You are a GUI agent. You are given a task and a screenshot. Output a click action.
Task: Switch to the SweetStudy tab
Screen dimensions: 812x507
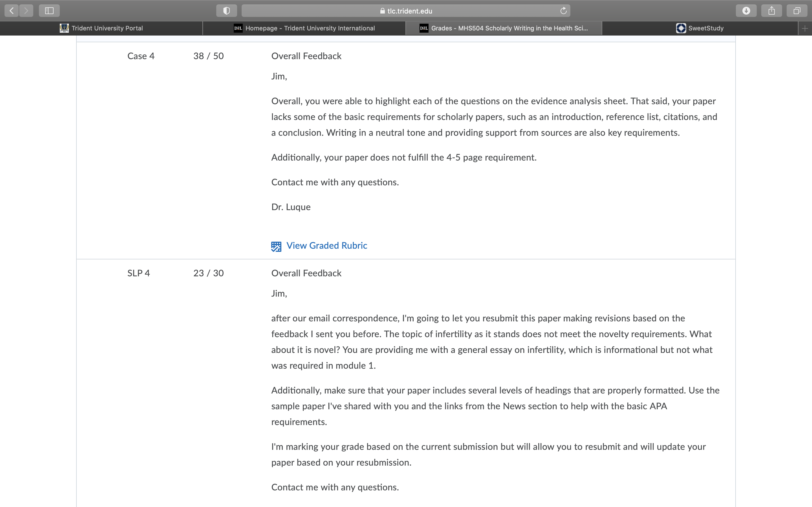point(700,28)
